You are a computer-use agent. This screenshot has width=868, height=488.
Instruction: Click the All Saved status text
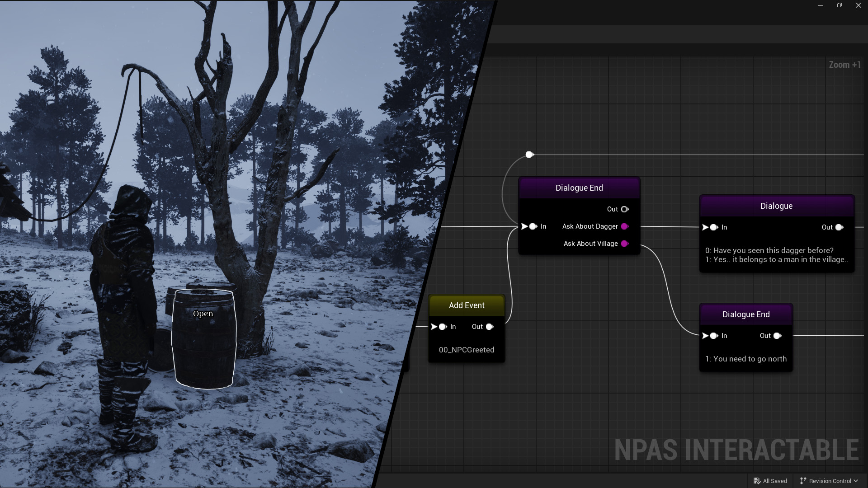coord(775,481)
